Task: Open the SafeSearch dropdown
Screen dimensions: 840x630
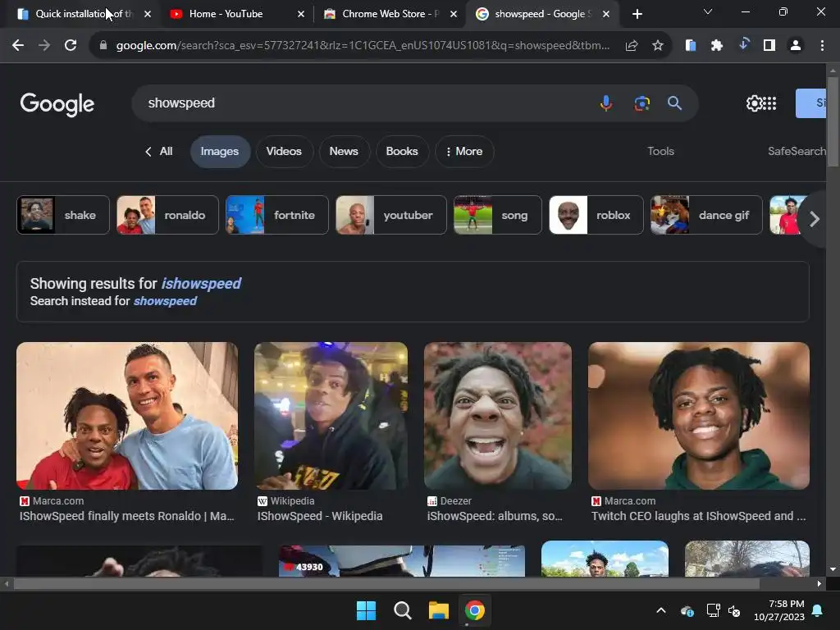Action: (797, 152)
